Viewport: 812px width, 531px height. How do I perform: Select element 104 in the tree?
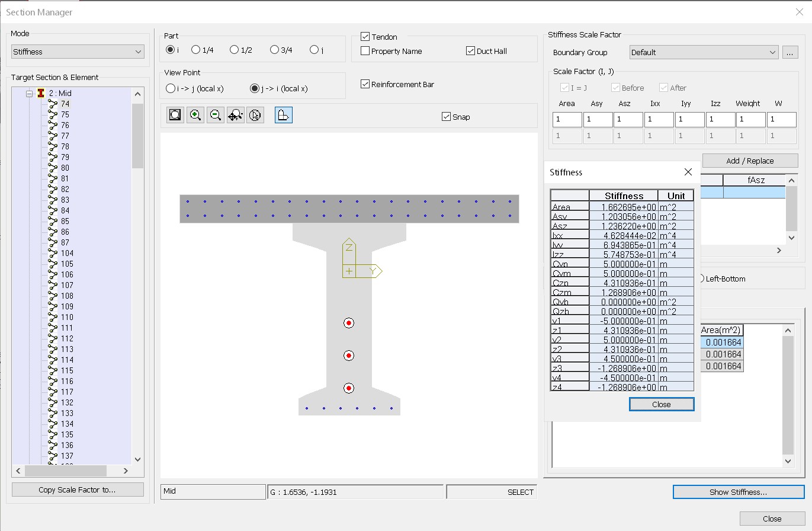pos(67,253)
